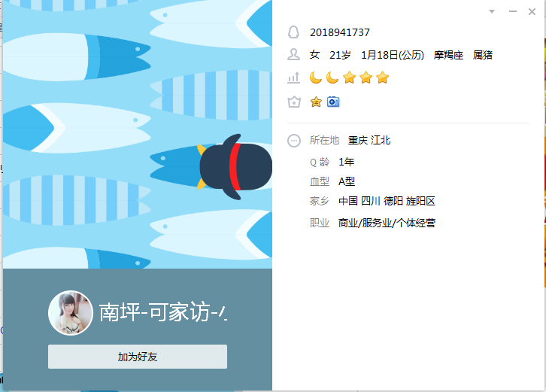Viewport: 546px width, 392px height.
Task: Select the QQ number 2018941737
Action: [340, 32]
